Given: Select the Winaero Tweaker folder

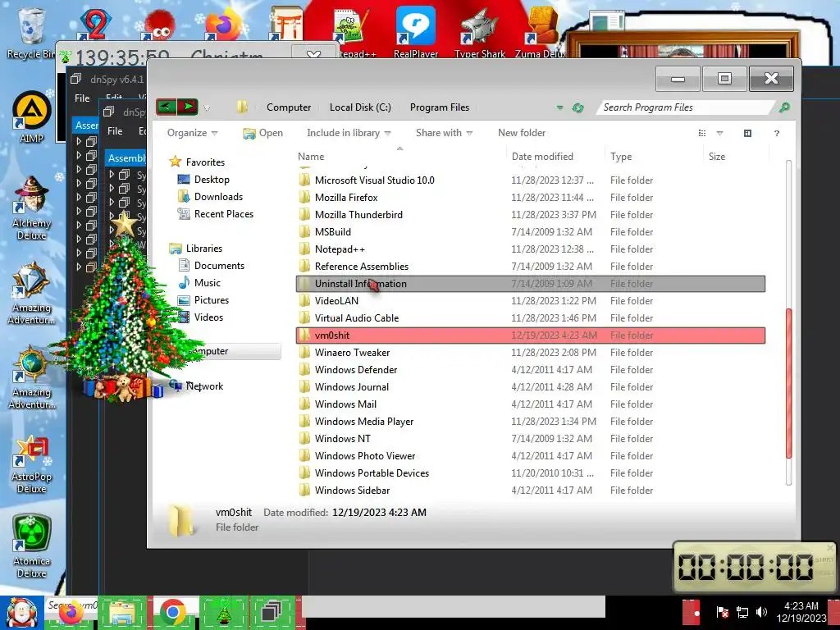Looking at the screenshot, I should tap(531, 353).
